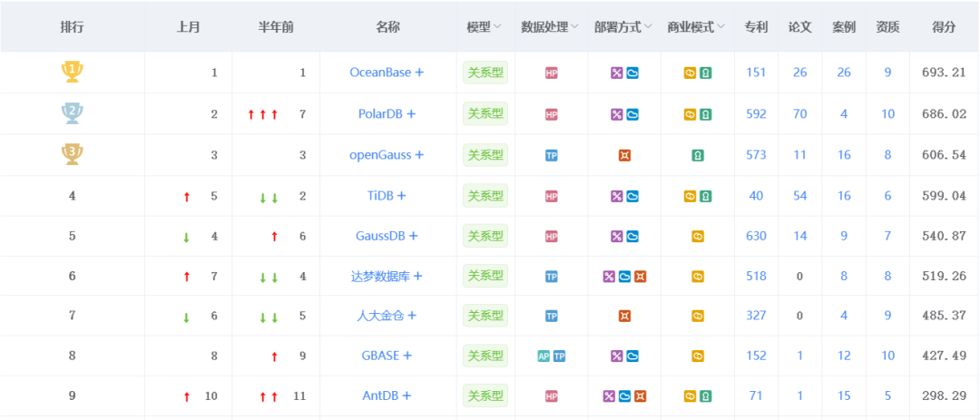Click 人大金仓's orange deployment icon
Viewport: 980px width, 420px height.
[624, 317]
